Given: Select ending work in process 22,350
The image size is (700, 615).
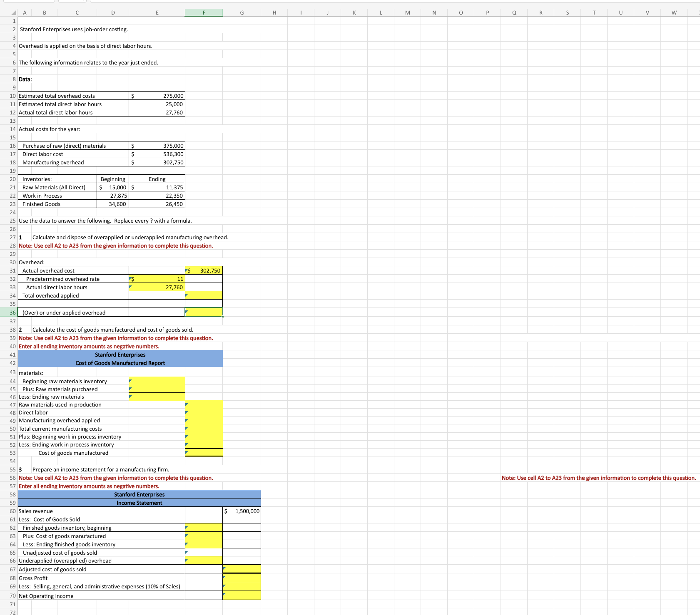Looking at the screenshot, I should [157, 196].
